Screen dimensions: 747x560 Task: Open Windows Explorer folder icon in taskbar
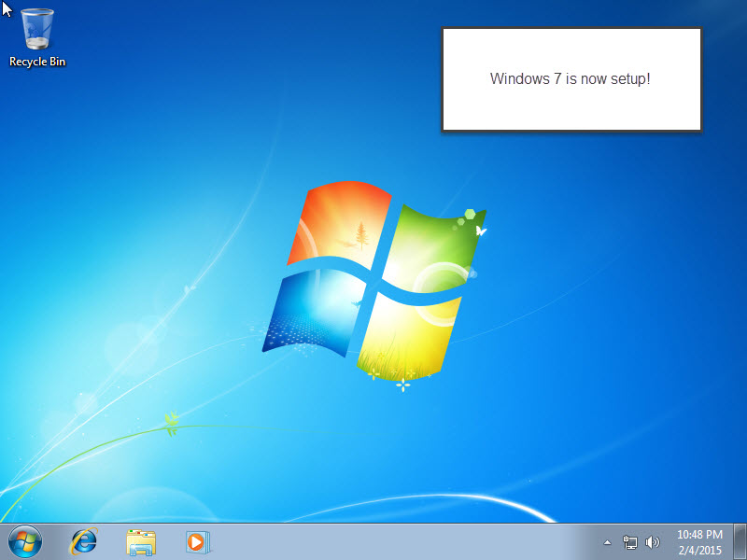pos(141,542)
